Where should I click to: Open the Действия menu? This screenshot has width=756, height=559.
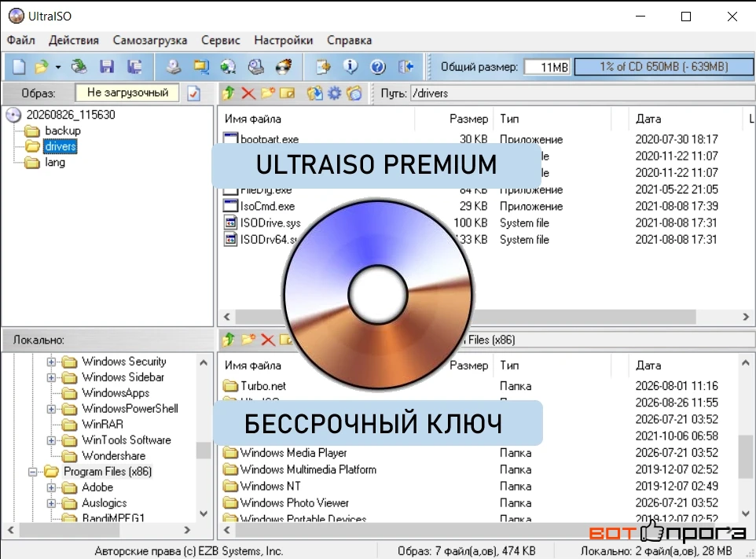74,40
